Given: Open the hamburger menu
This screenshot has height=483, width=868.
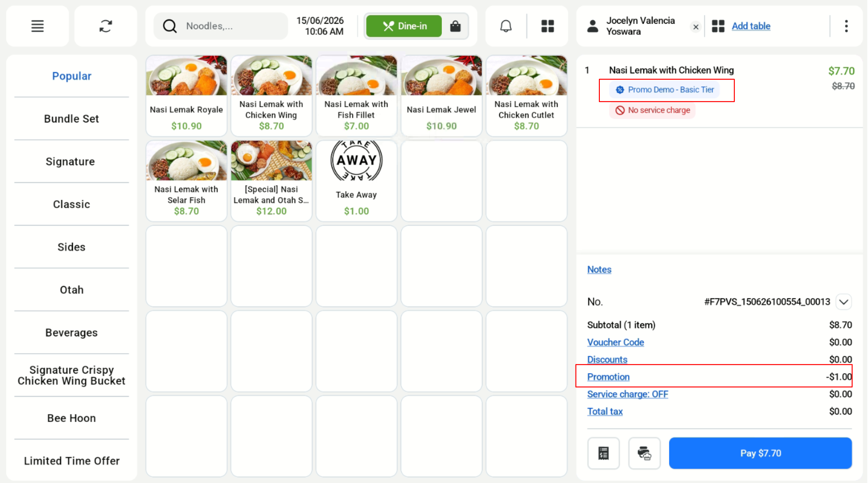Looking at the screenshot, I should coord(37,26).
